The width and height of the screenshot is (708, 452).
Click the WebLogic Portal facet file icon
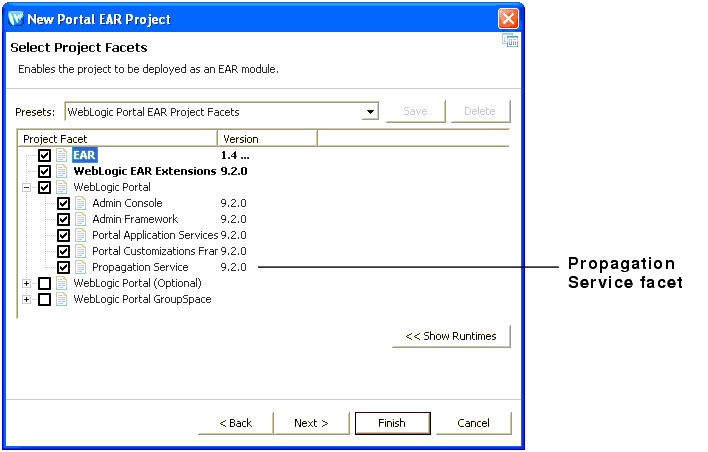[61, 187]
